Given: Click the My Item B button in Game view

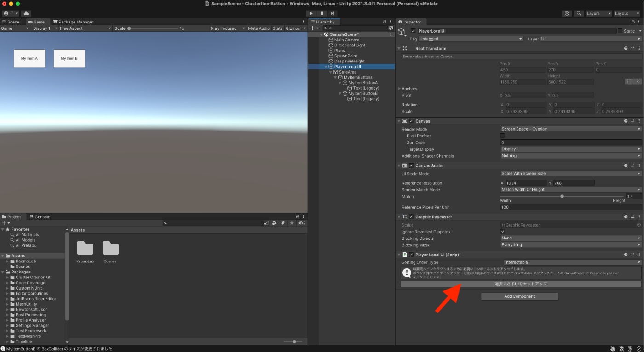Looking at the screenshot, I should [69, 58].
